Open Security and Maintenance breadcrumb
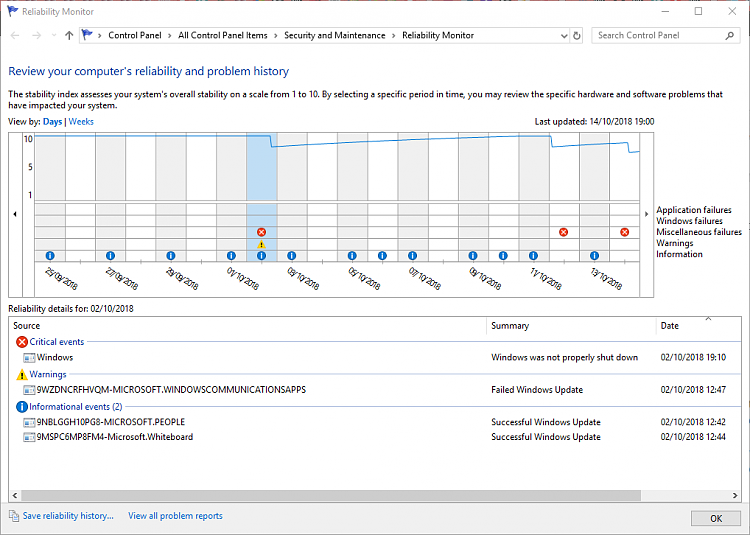Viewport: 750px width, 535px height. pos(335,35)
